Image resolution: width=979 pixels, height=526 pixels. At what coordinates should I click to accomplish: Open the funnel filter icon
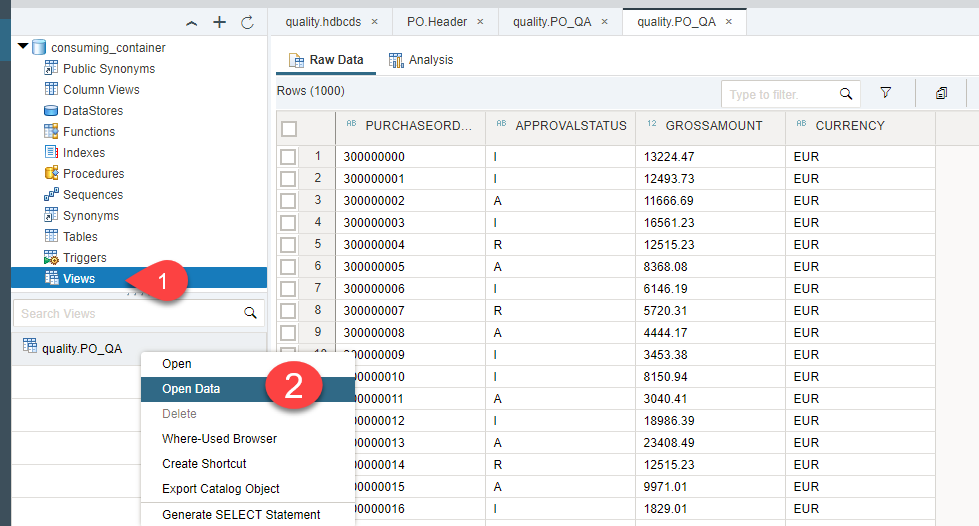(885, 93)
